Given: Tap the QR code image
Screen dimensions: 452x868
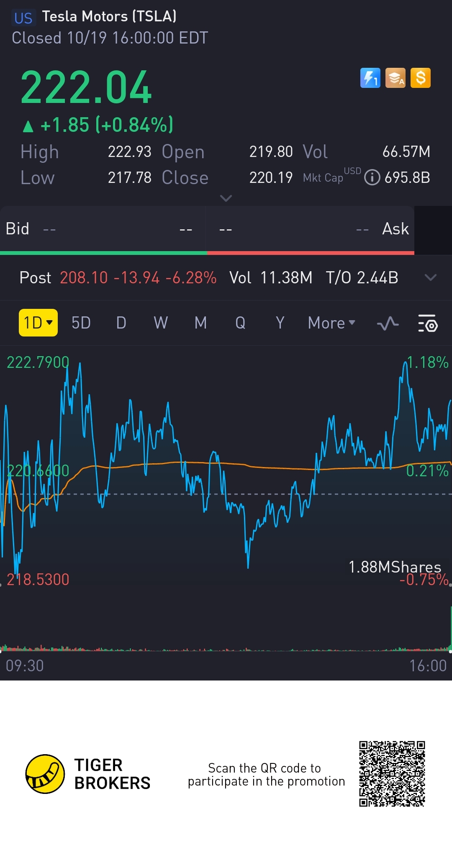Looking at the screenshot, I should [392, 774].
